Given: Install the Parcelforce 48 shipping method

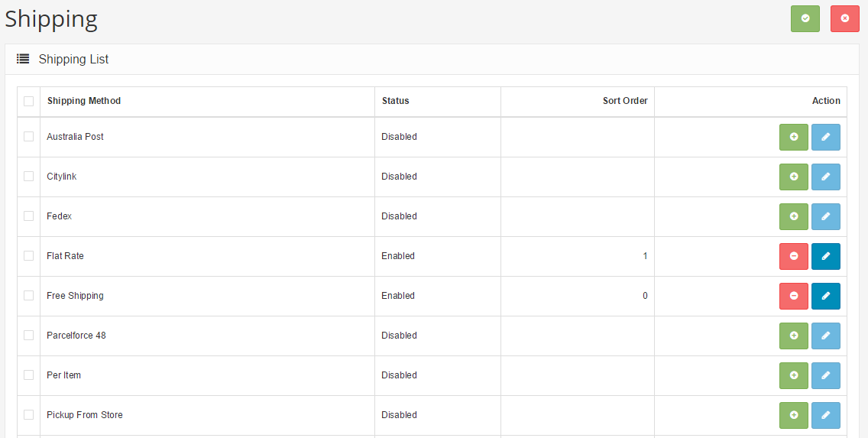Looking at the screenshot, I should (794, 336).
